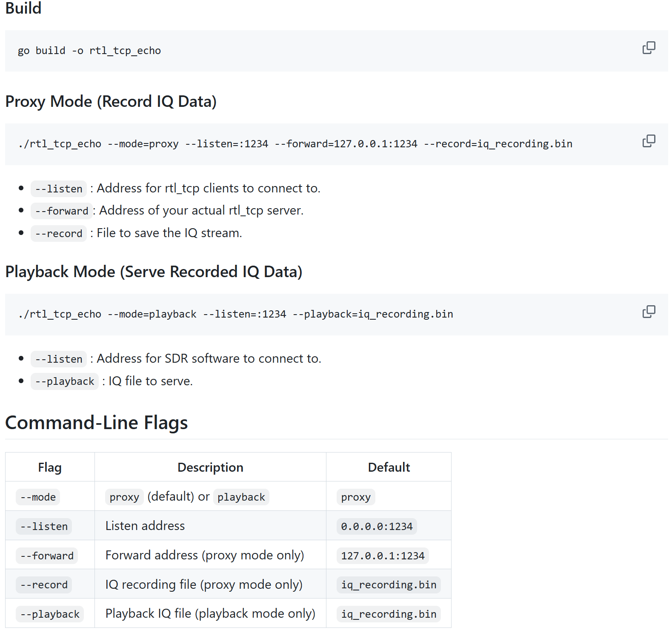Image resolution: width=672 pixels, height=636 pixels.
Task: Click the Description column header
Action: point(210,467)
